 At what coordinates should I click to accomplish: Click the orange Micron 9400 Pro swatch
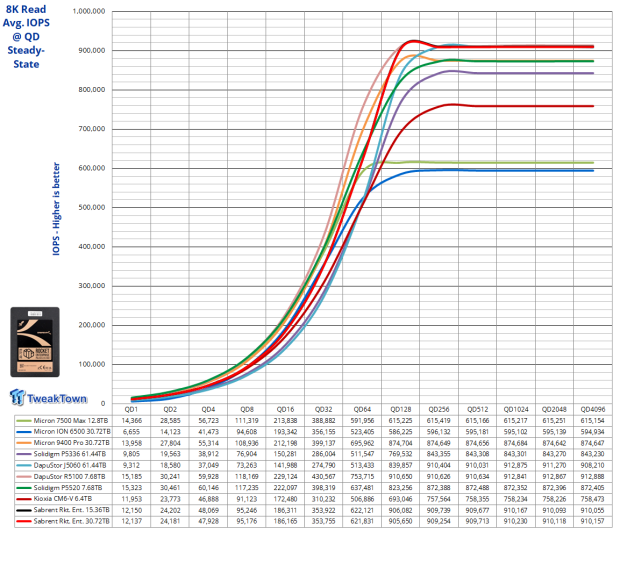pos(23,443)
